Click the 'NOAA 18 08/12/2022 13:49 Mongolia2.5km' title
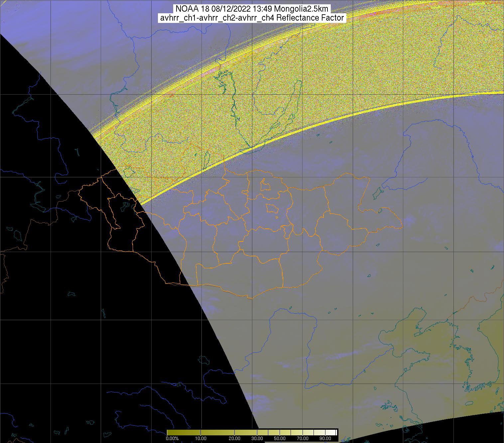504x443 pixels. [x=252, y=9]
